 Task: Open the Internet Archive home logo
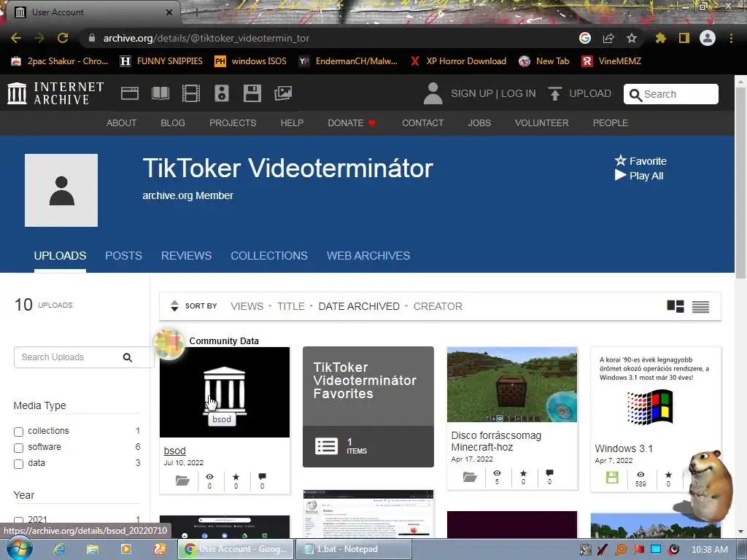point(55,93)
